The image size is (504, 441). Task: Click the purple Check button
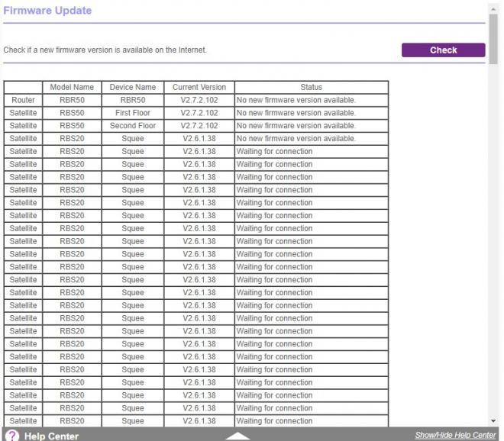443,50
